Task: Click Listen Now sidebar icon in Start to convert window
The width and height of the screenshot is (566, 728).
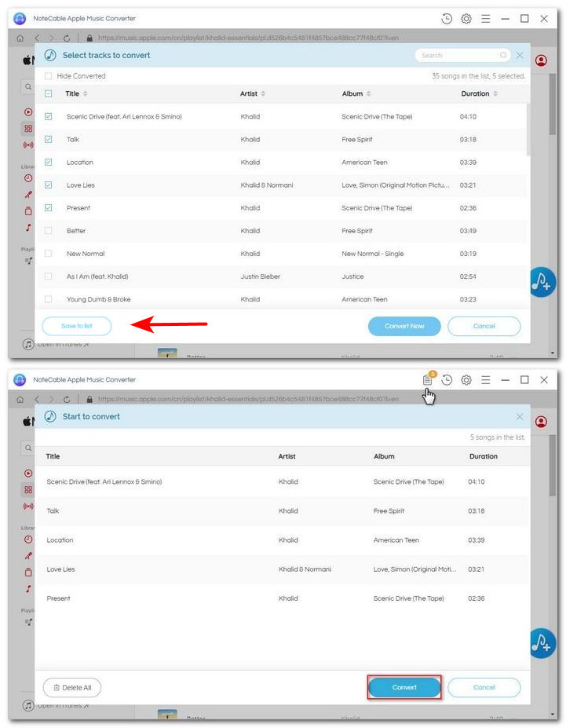Action: coord(28,473)
